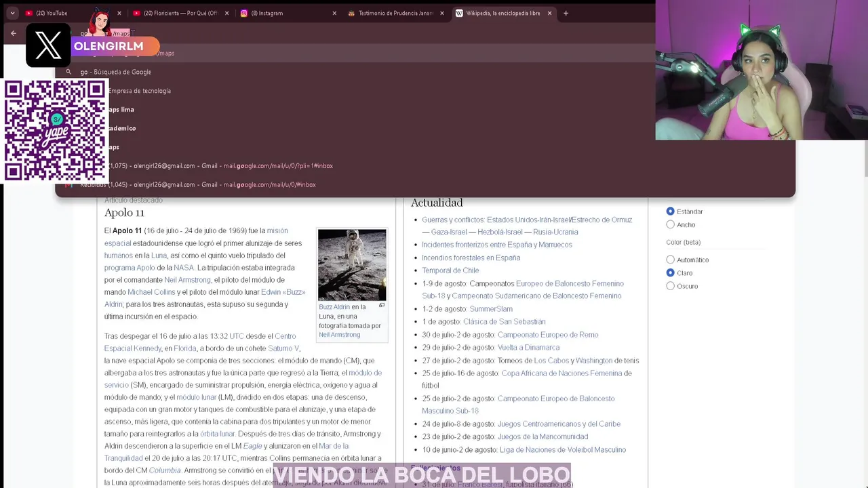Open the Apolo 11 article heading
Screen dimensions: 868x488
tap(124, 213)
